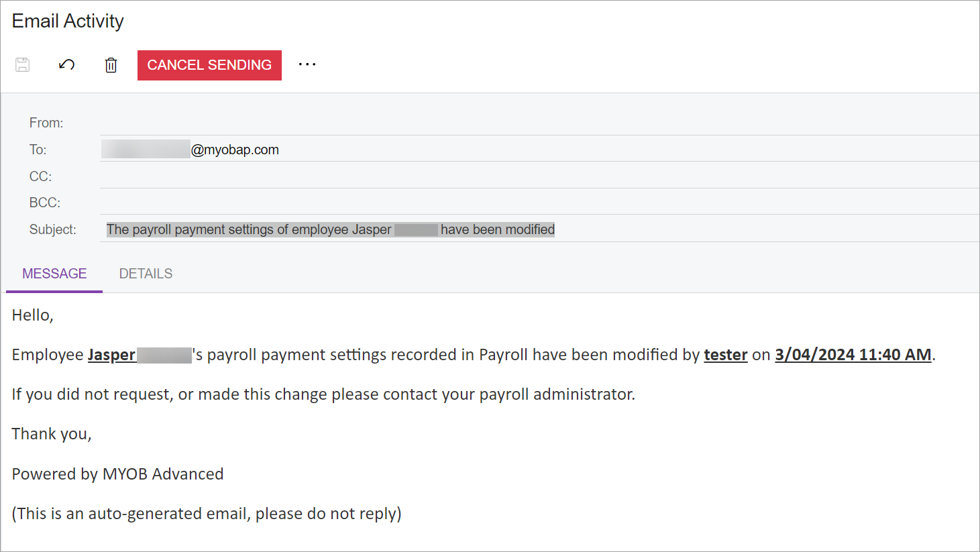
Task: Click into the CC field
Action: coord(402,176)
